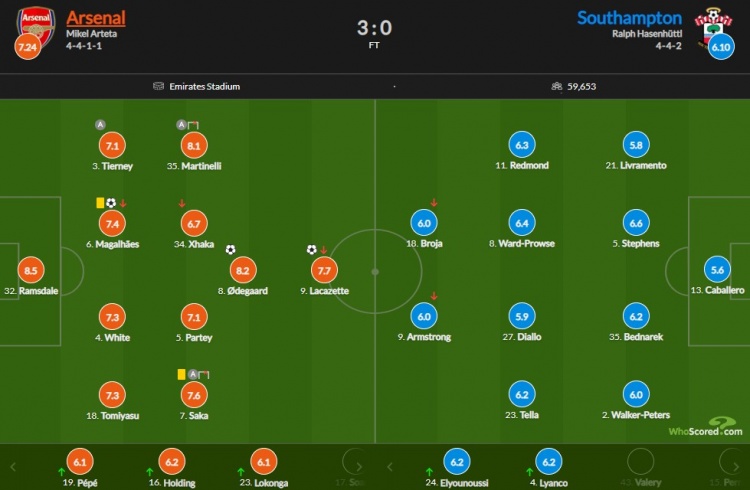Open the Southampton team link
This screenshot has height=490, width=750.
(x=629, y=18)
